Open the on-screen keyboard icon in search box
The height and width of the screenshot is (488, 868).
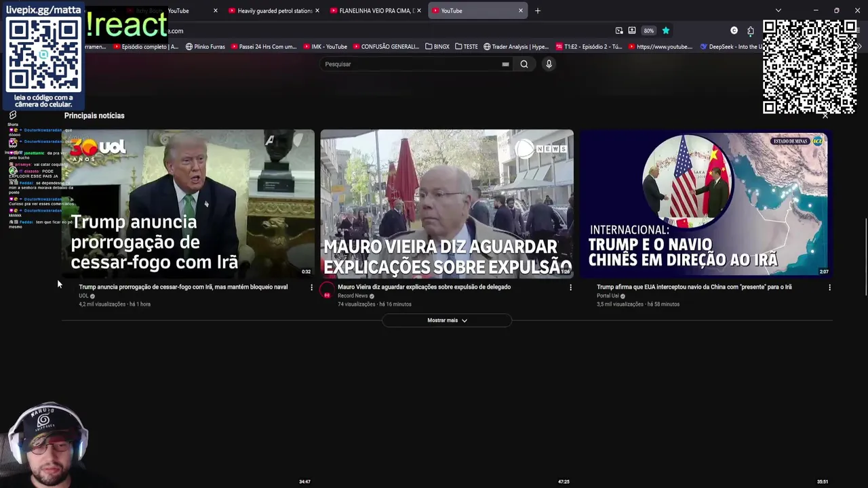pyautogui.click(x=505, y=64)
